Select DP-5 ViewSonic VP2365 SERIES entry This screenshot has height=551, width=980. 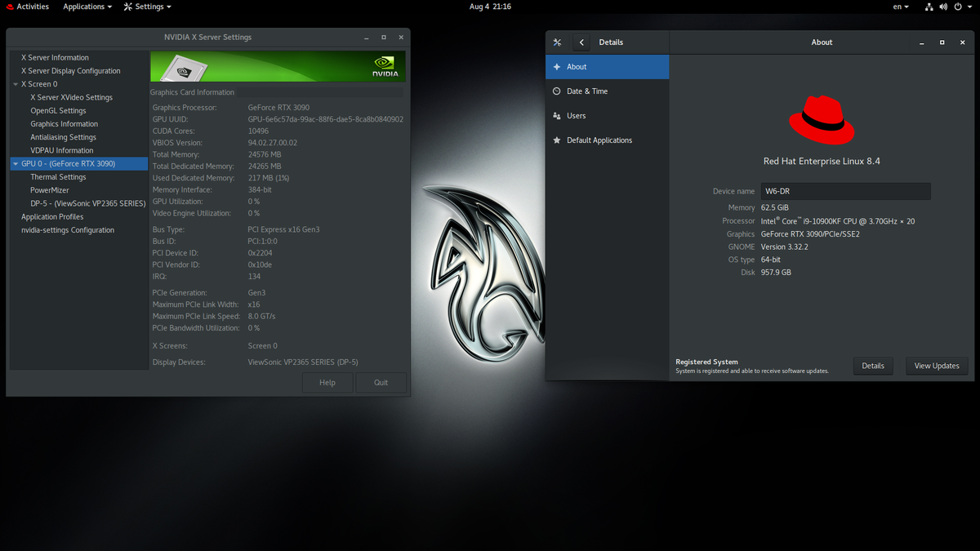pos(88,203)
